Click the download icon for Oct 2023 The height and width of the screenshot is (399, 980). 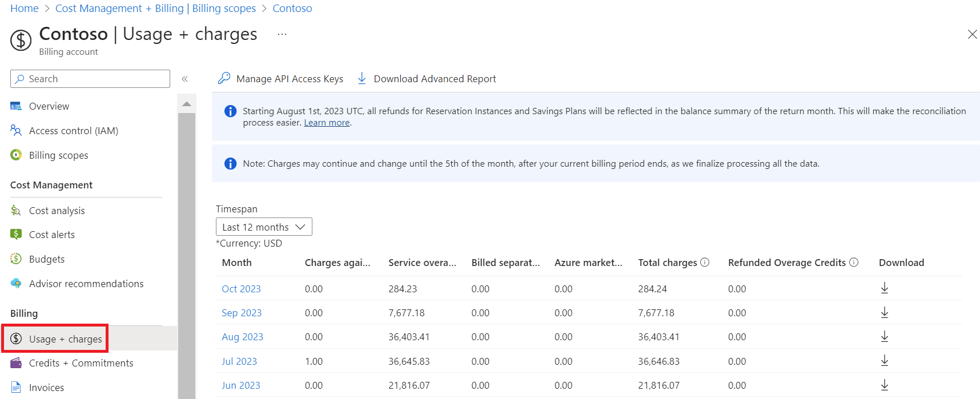coord(884,288)
